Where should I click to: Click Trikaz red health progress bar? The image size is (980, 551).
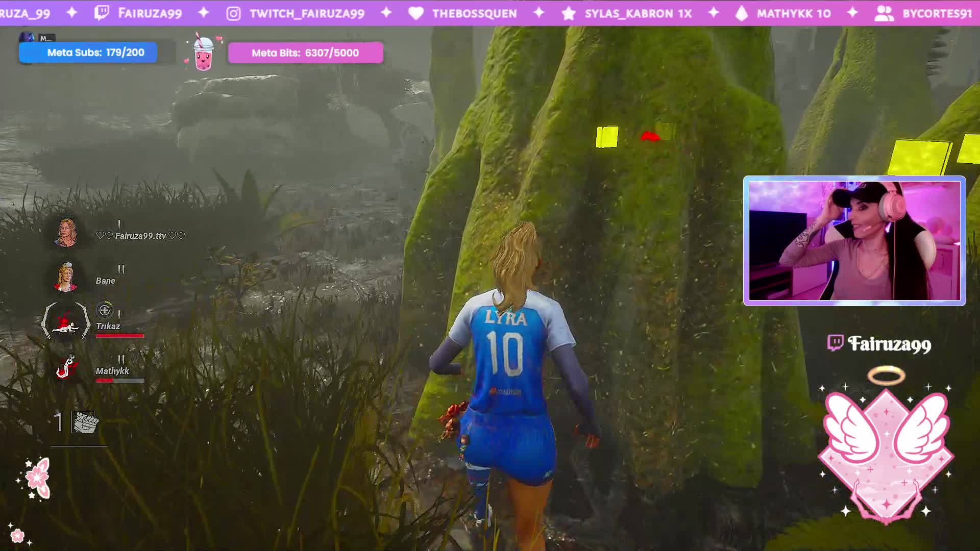[120, 336]
